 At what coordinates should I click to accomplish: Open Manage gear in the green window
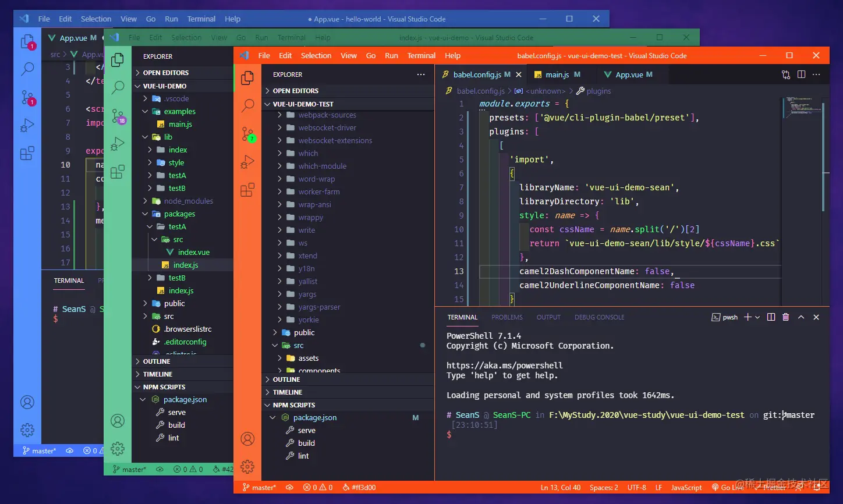click(118, 448)
